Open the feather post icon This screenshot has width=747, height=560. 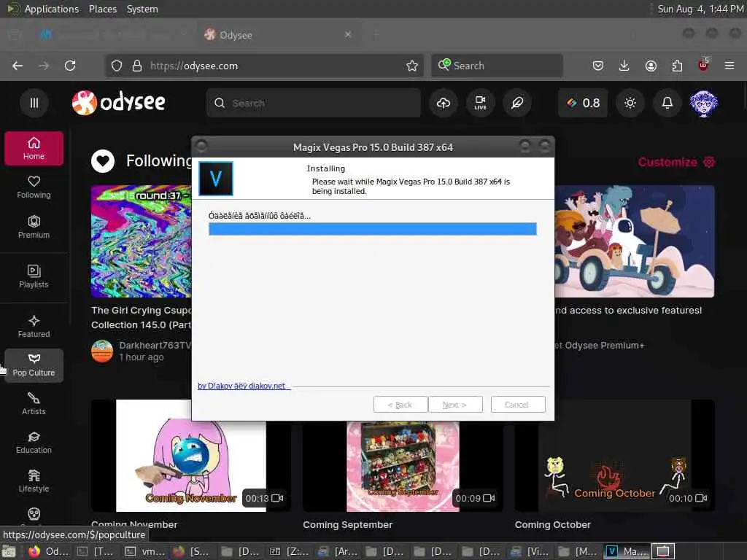[517, 103]
